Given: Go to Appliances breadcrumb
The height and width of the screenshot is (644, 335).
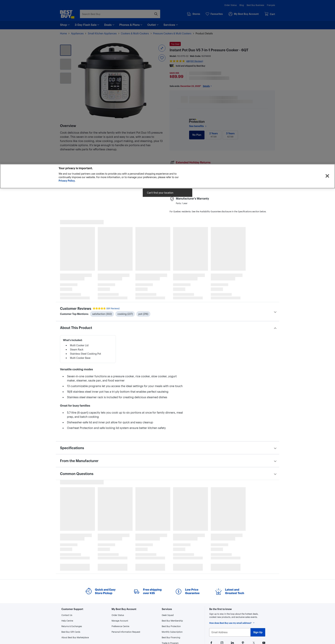Looking at the screenshot, I should coord(77,33).
